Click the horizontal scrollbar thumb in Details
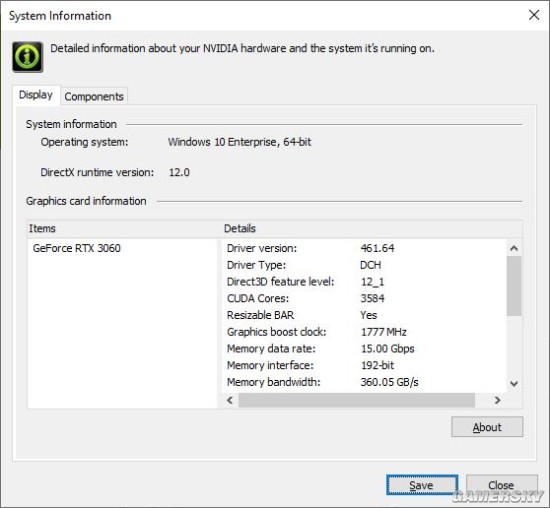 pos(356,400)
